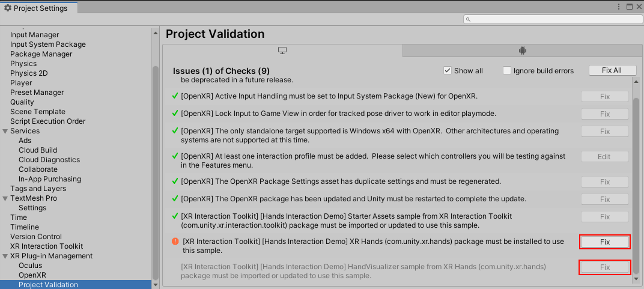644x289 pixels.
Task: Click Edit for the interaction profile check
Action: pyautogui.click(x=604, y=156)
